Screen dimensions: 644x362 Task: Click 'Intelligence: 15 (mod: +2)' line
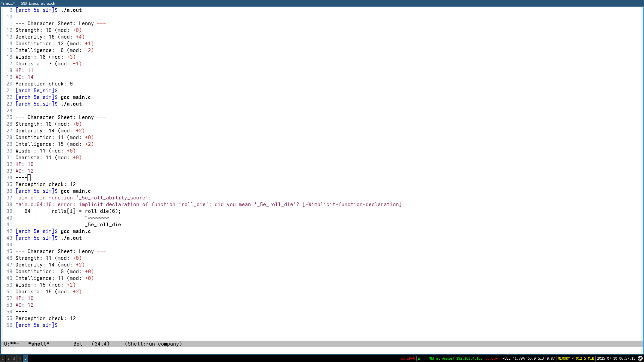tap(55, 144)
